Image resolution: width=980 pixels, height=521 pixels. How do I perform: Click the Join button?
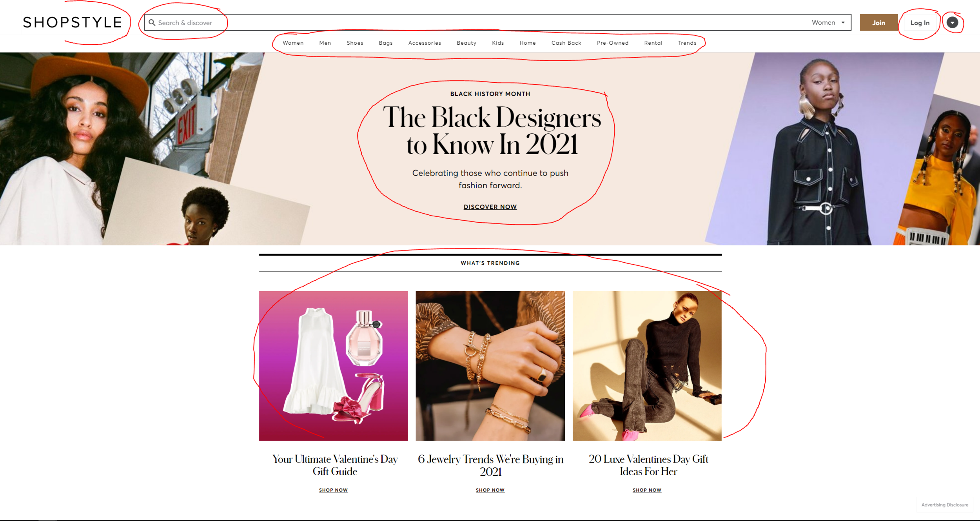(x=878, y=23)
